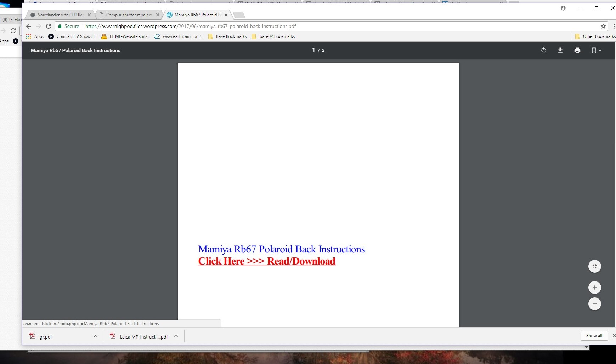Zoom in on the PDF

[x=595, y=288]
